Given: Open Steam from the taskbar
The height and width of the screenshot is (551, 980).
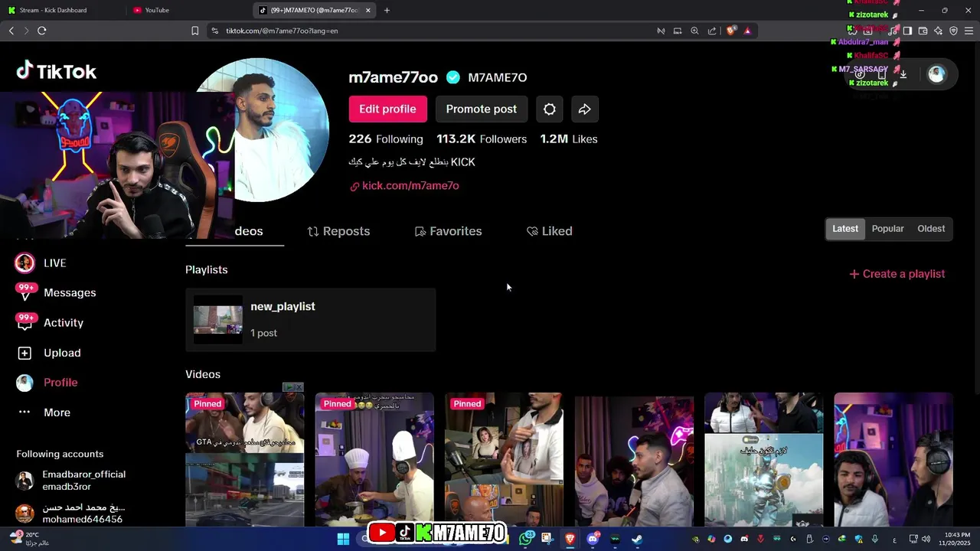Looking at the screenshot, I should click(x=636, y=539).
